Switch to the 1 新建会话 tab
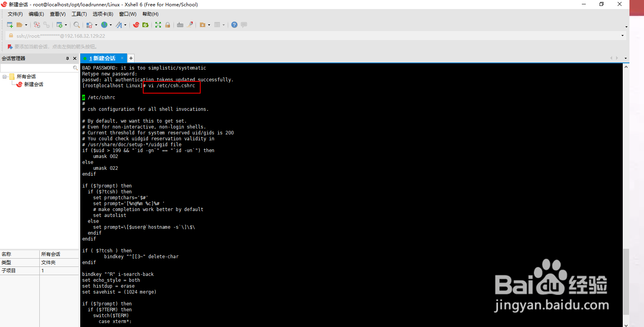The image size is (644, 327). pos(102,58)
